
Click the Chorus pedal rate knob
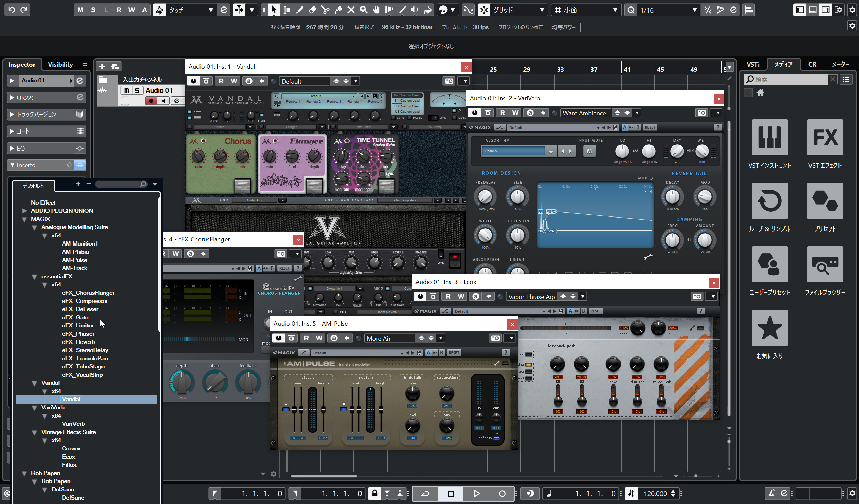tap(198, 156)
